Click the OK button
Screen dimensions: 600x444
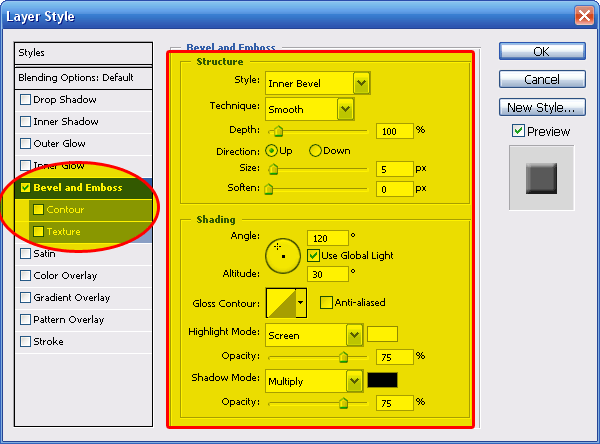pos(541,51)
